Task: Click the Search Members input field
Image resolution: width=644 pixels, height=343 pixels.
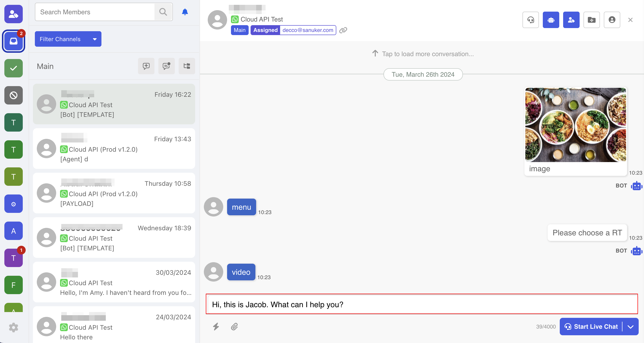Action: 95,12
